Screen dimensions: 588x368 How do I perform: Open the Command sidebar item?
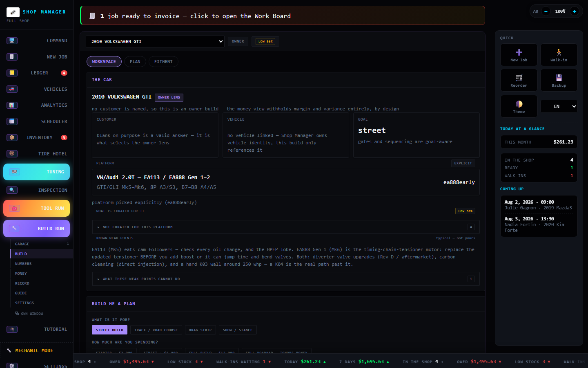pyautogui.click(x=37, y=40)
